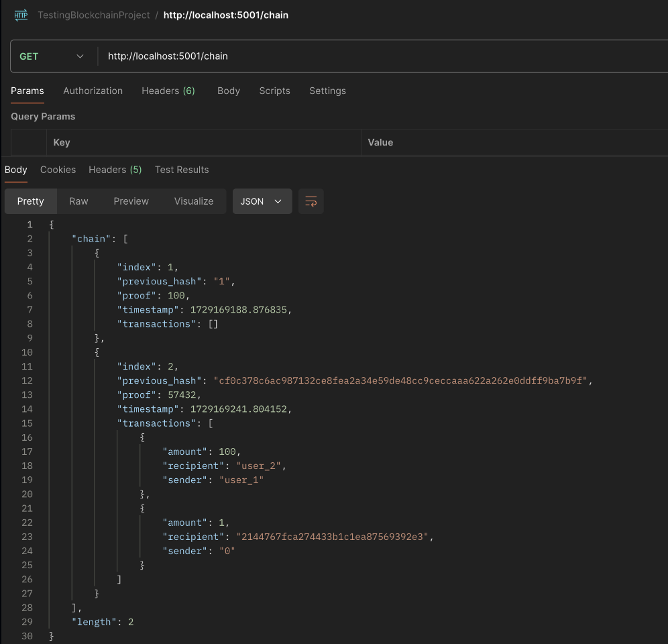Click line number 30 in the gutter
This screenshot has width=668, height=644.
(x=27, y=636)
